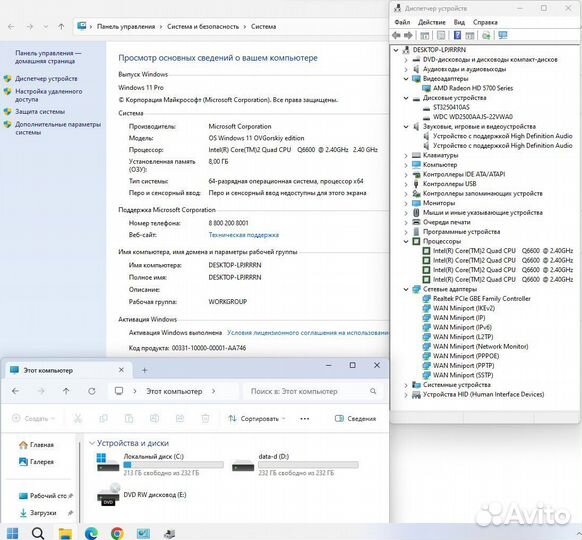Open Диспетчер устройств link in sidebar
The image size is (582, 540).
(46, 79)
